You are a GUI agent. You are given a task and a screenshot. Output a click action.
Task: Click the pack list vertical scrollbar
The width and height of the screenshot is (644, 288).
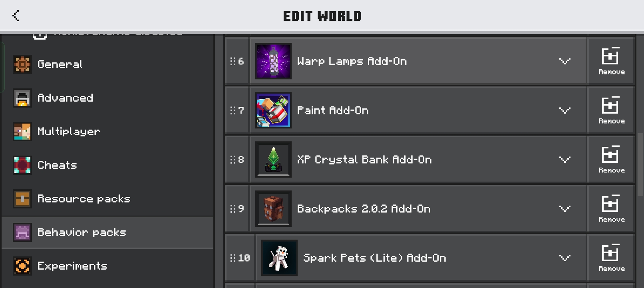tap(640, 165)
